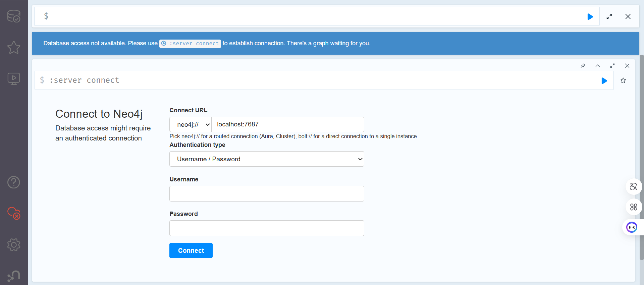
Task: Click the round assistant face floating icon
Action: coord(632,227)
